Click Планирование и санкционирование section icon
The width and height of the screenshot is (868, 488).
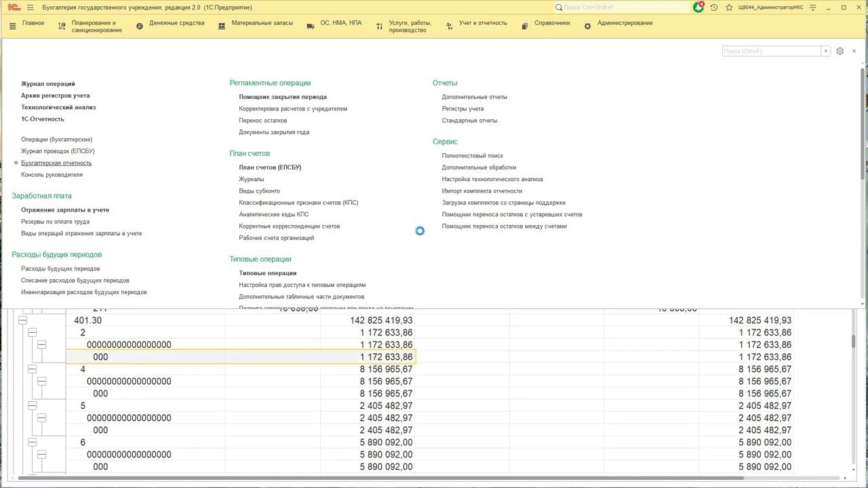[x=62, y=26]
